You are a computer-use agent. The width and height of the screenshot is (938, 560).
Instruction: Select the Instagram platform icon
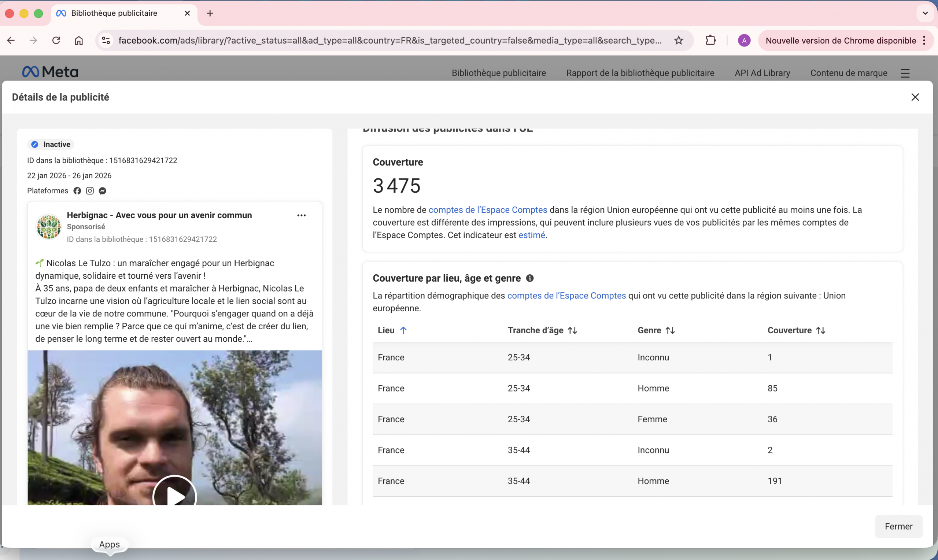click(89, 190)
